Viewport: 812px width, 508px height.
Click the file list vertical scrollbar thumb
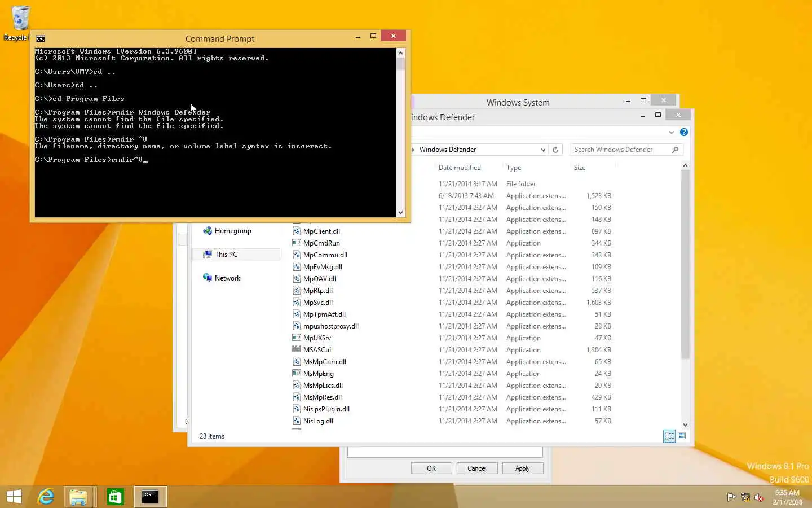685,264
